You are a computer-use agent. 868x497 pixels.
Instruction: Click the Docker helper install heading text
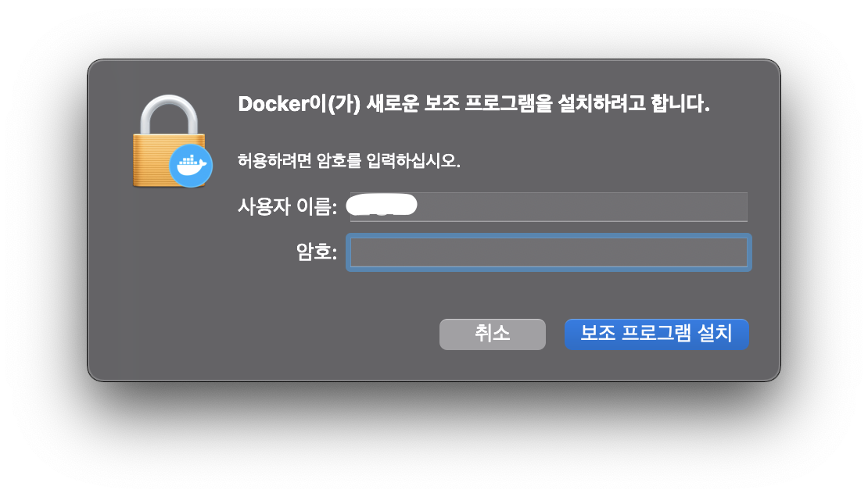[474, 103]
